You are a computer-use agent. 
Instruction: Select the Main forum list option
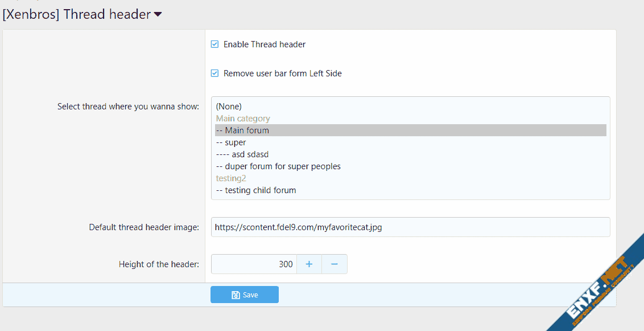(243, 130)
